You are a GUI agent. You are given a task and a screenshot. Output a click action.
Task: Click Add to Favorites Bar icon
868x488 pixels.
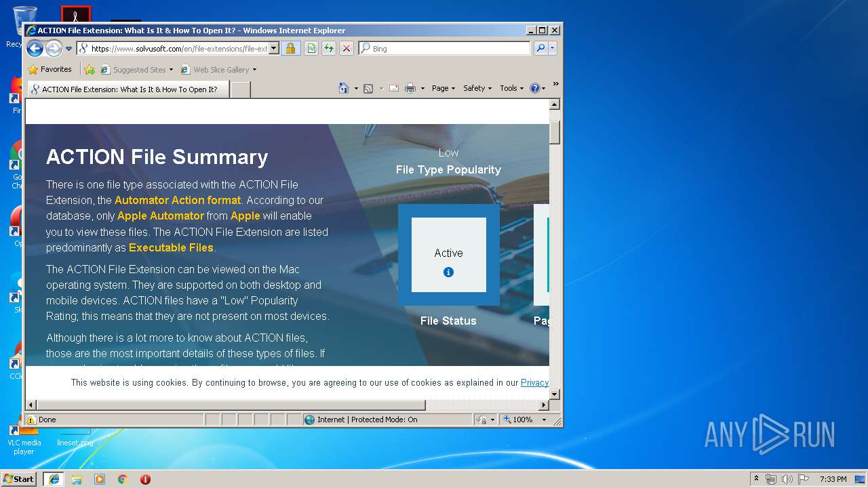tap(90, 69)
